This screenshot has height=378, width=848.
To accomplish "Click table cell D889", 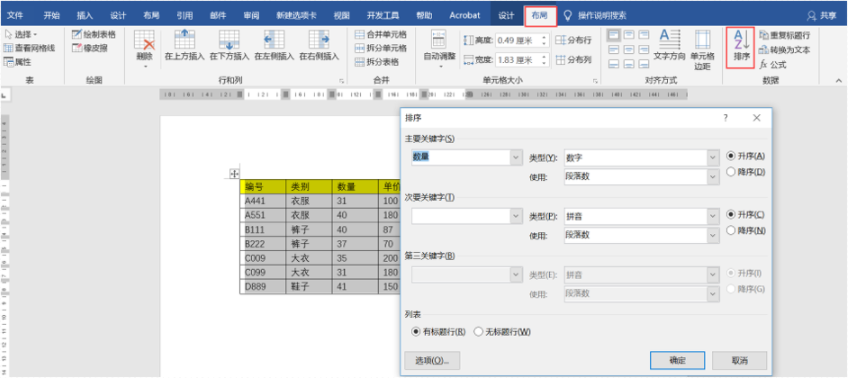I will (263, 287).
